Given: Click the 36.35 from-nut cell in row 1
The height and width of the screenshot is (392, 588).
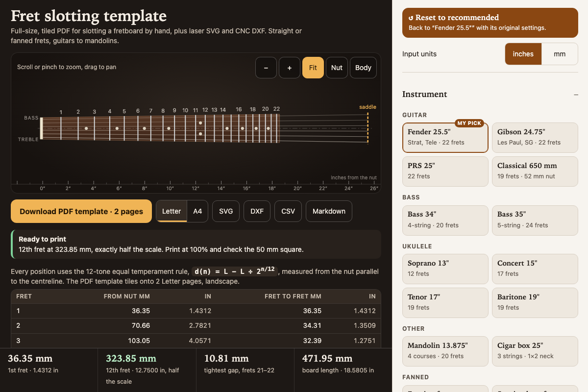Looking at the screenshot, I should click(141, 311).
